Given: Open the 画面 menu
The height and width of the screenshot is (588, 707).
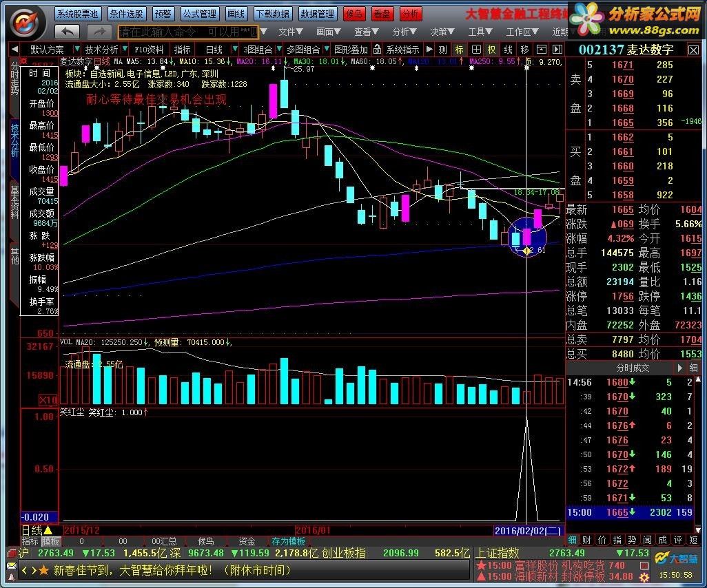Looking at the screenshot, I should pyautogui.click(x=328, y=32).
